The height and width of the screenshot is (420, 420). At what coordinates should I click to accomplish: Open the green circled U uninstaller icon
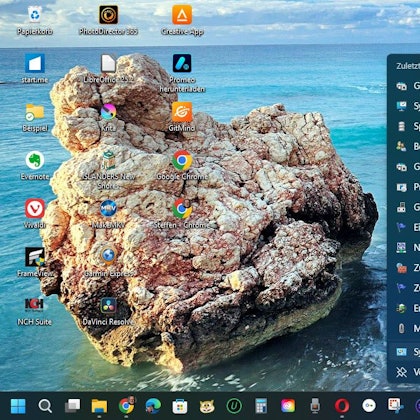234,406
